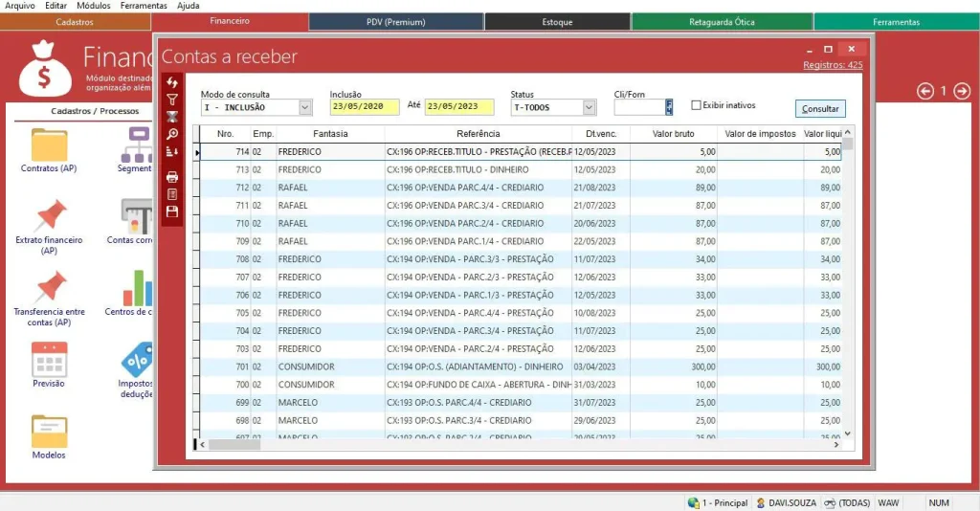Open the Status T-TODOS dropdown
Screen dimensions: 980x511
click(x=589, y=107)
